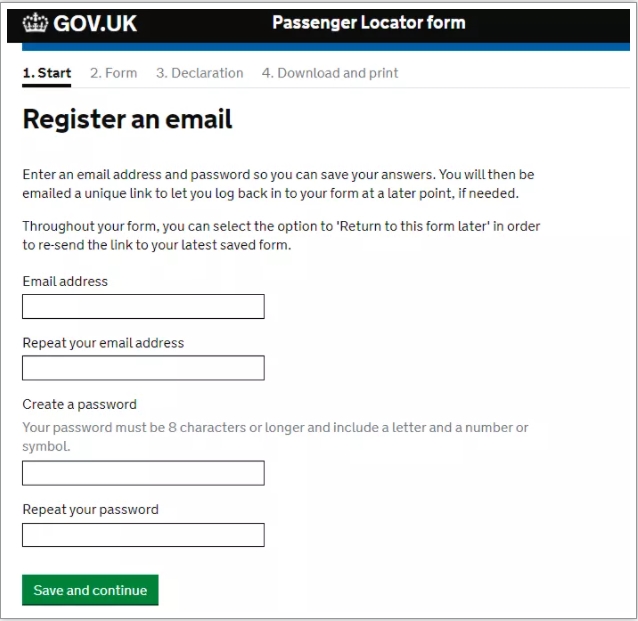Focus the Email address input field
Screen dimensions: 638x621
pos(143,306)
